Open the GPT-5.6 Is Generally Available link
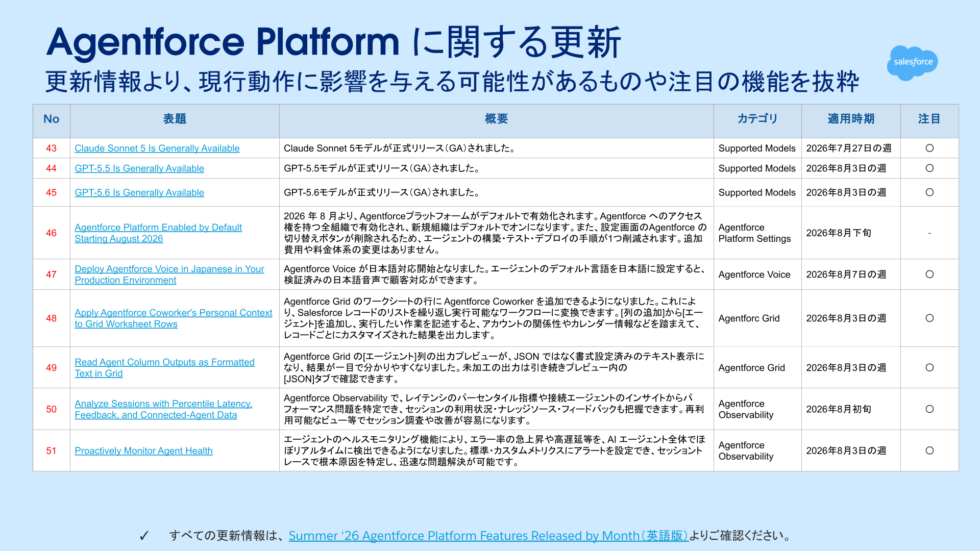980x551 pixels. pos(139,192)
